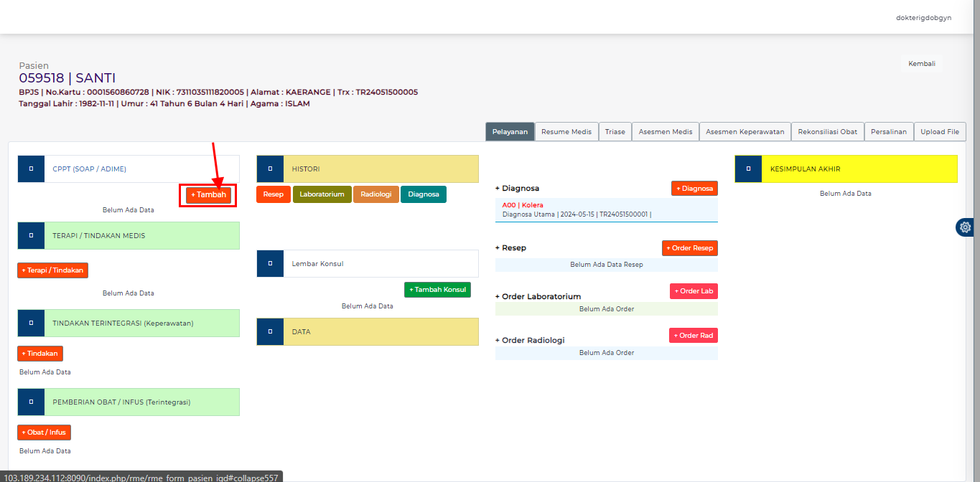Viewport: 980px width, 482px height.
Task: Click the DATA panel header icon
Action: click(270, 331)
